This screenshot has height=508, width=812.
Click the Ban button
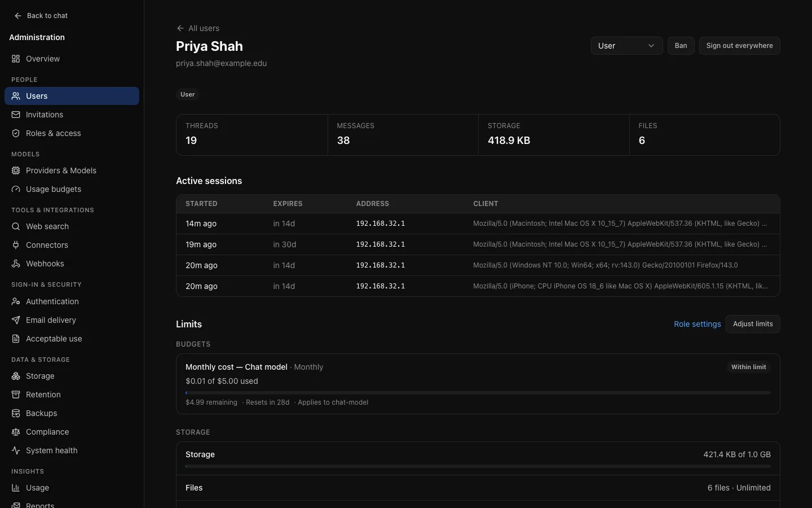click(x=681, y=46)
